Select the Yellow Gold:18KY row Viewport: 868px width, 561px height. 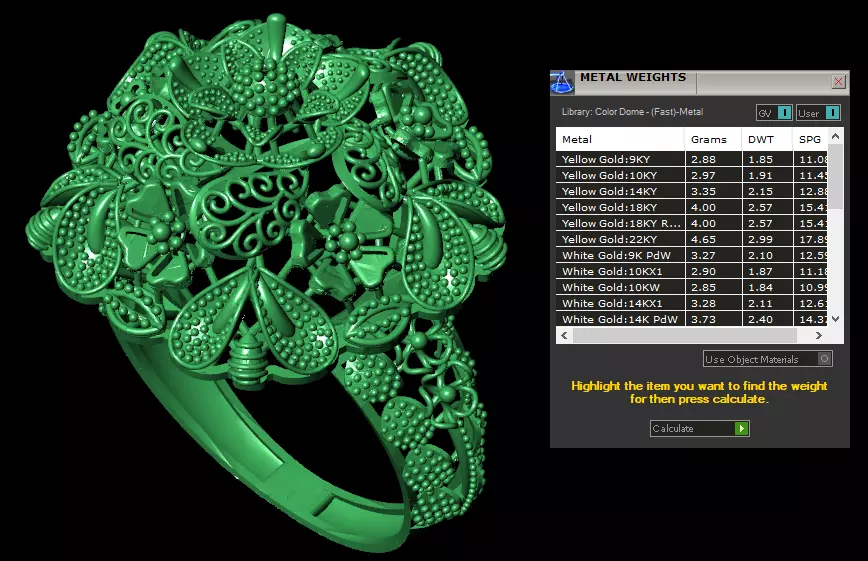point(691,207)
